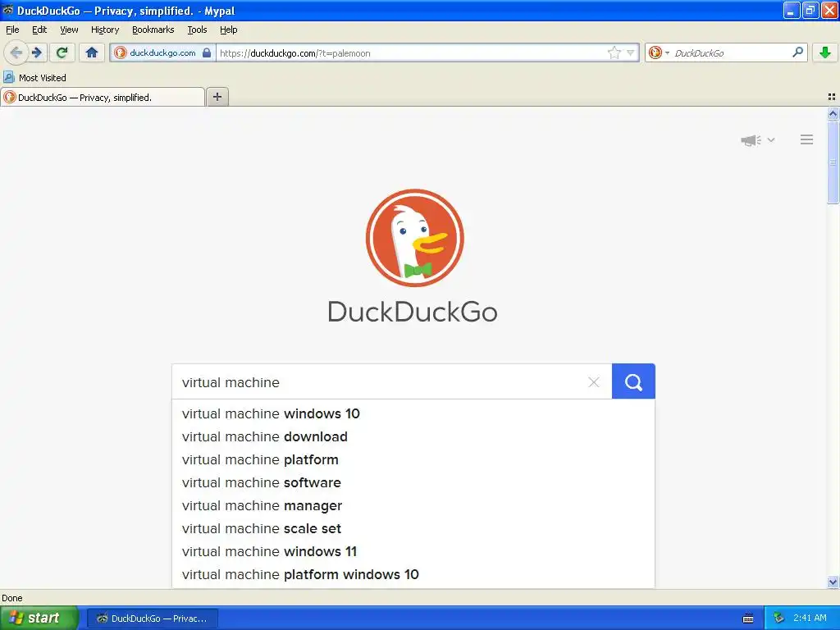Click the DuckDuckGo duck logo

(414, 238)
